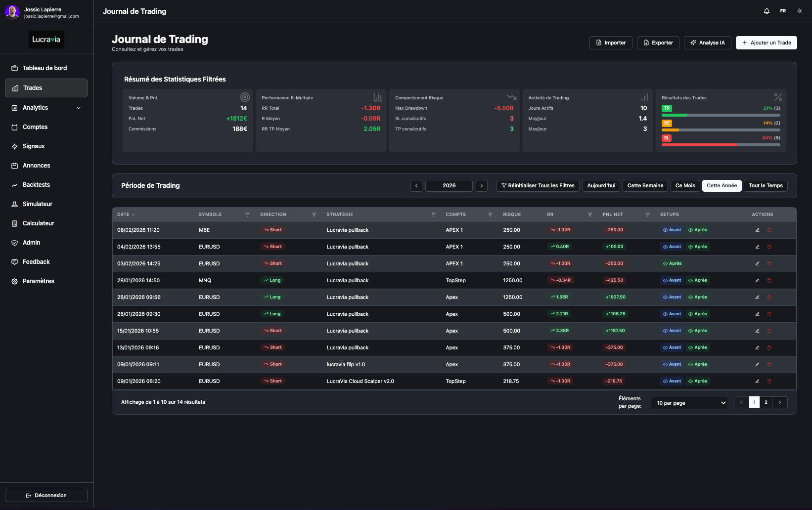This screenshot has height=510, width=812.
Task: Open Backtests in the sidebar
Action: pyautogui.click(x=36, y=185)
